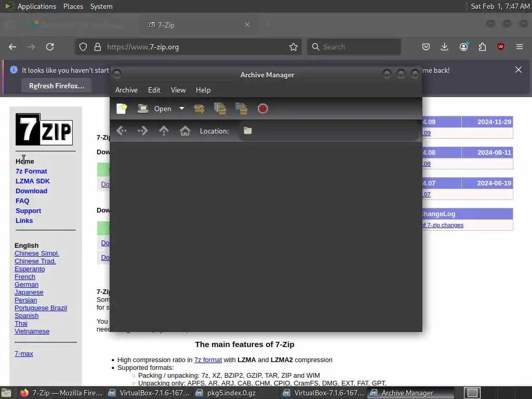Click the Firefox Search box
Screen dimensions: 532x399
pyautogui.click(x=354, y=47)
